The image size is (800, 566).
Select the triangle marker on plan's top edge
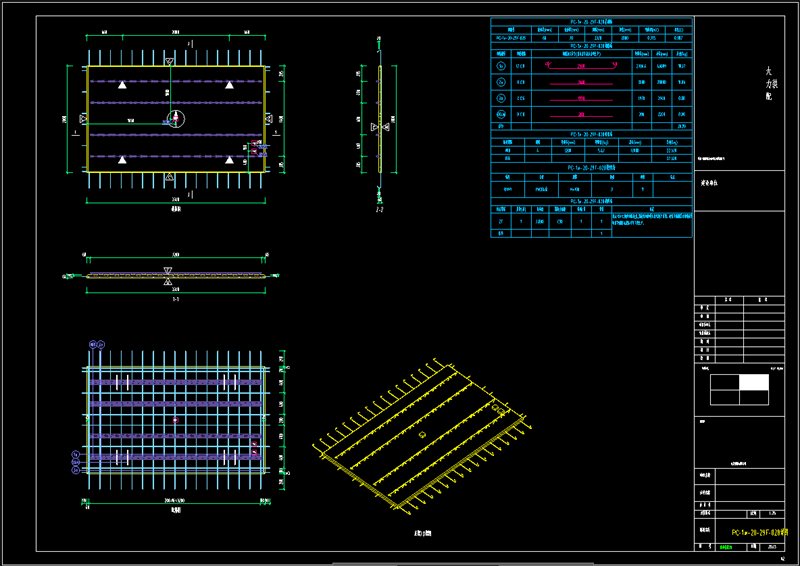click(x=169, y=62)
